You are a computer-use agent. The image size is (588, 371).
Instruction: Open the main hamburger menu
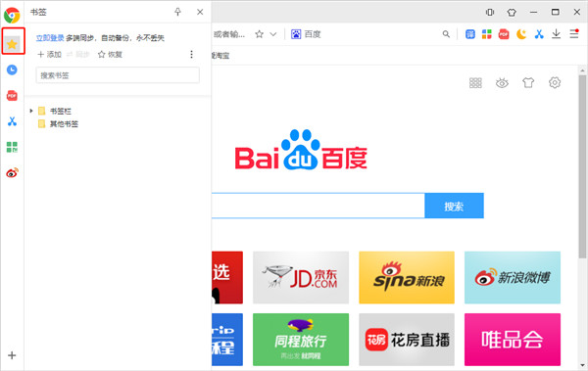574,33
